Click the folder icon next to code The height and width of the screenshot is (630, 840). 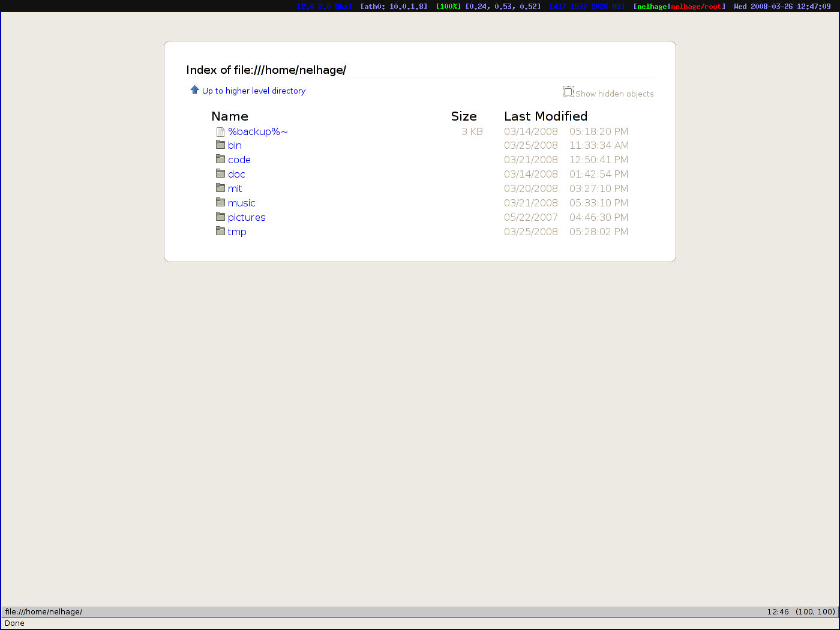point(220,160)
